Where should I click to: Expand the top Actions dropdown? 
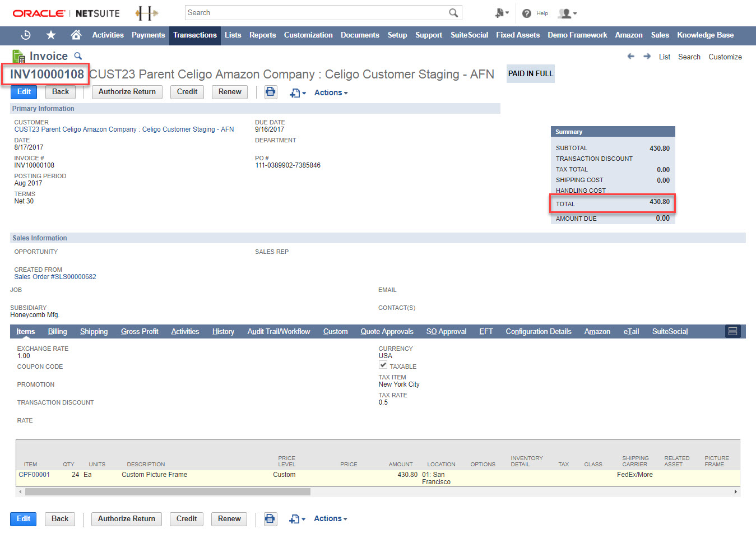(x=331, y=93)
